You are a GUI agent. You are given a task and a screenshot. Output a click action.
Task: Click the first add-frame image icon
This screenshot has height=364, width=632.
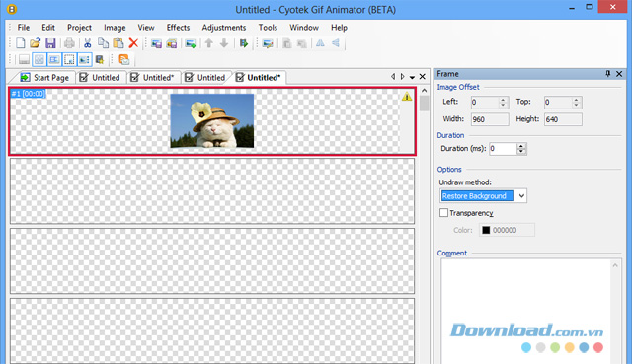[x=156, y=43]
